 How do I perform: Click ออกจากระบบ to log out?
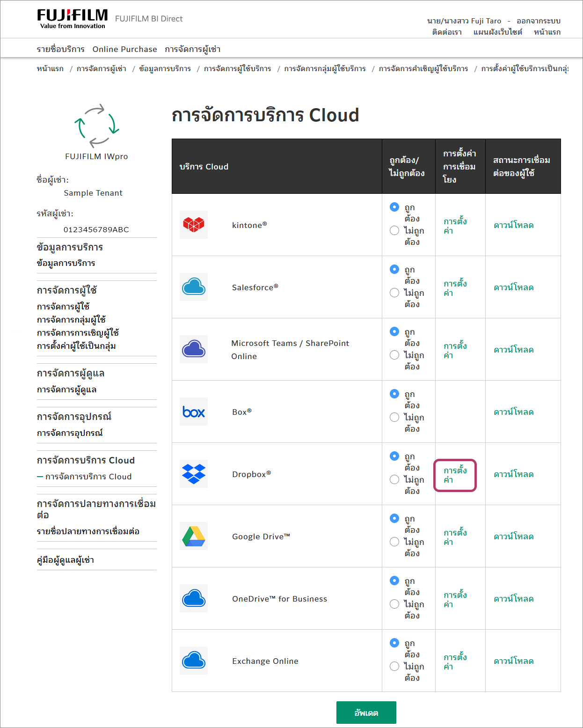point(539,21)
